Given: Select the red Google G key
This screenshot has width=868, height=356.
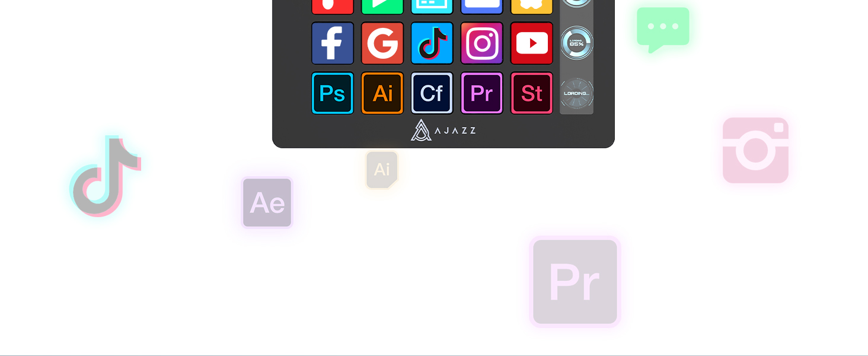Looking at the screenshot, I should (382, 43).
